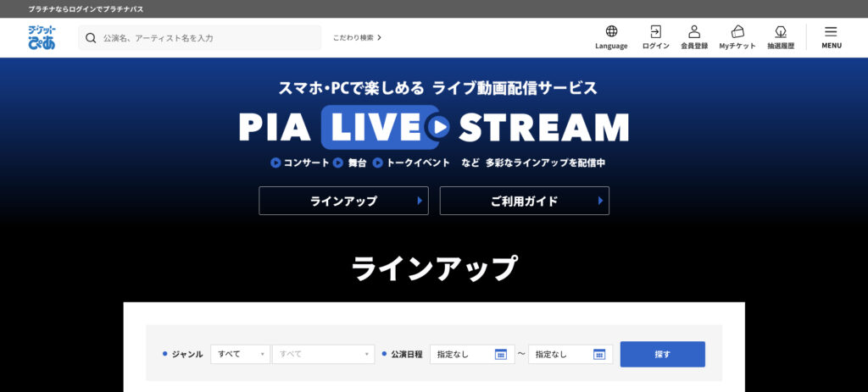
Task: Expand the first ジャンル dropdown
Action: pos(240,355)
